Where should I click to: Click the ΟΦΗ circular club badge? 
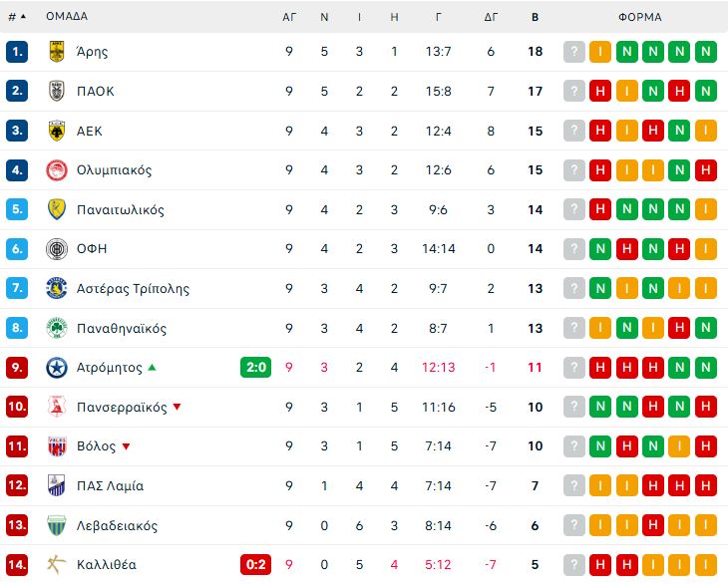click(x=57, y=249)
